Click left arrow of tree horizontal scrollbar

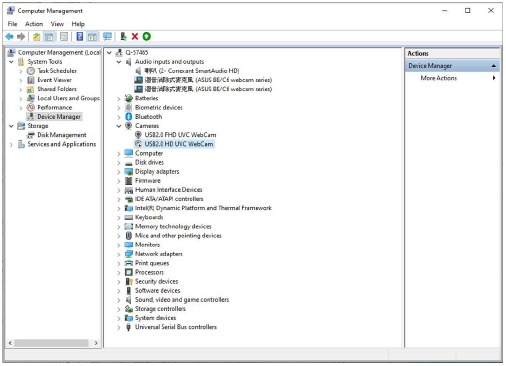(x=10, y=343)
